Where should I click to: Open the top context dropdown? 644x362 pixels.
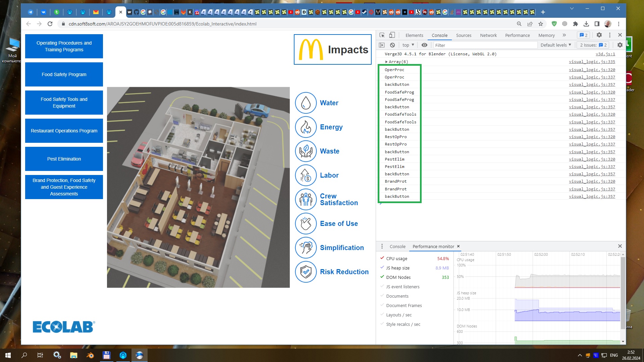point(408,45)
